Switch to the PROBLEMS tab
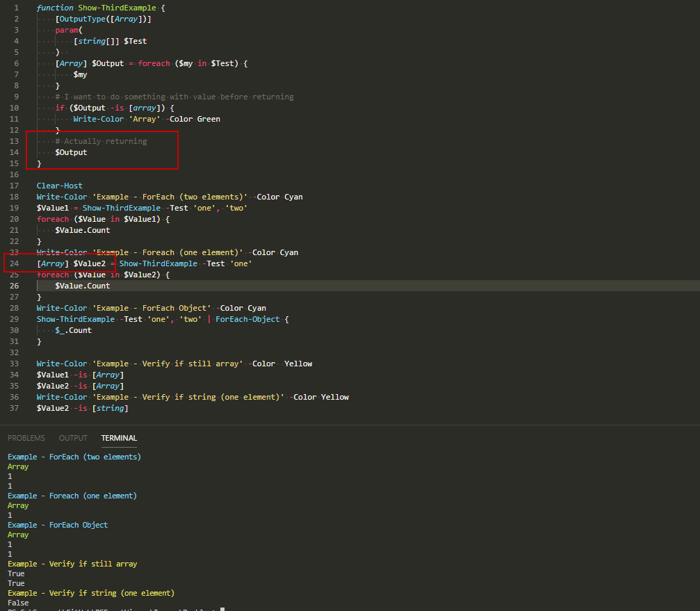Screen dimensions: 700x611 pos(26,438)
